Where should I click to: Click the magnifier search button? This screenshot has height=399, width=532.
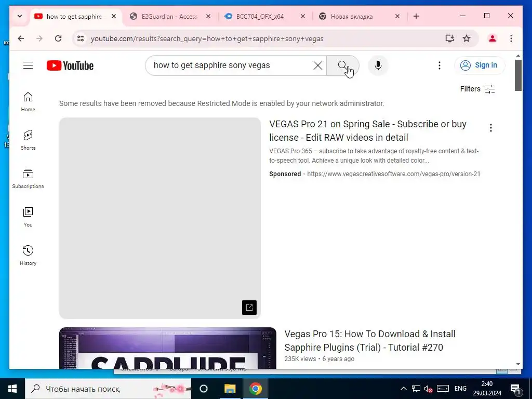point(343,65)
